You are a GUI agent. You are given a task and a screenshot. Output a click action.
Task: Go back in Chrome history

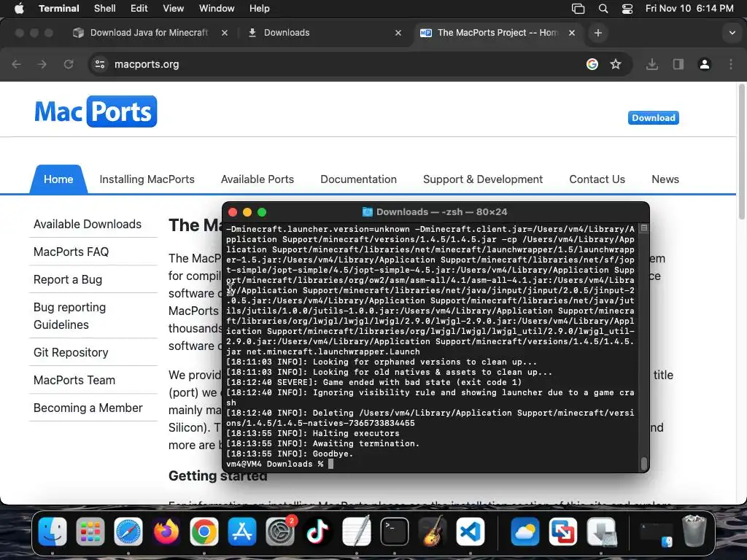coord(16,64)
